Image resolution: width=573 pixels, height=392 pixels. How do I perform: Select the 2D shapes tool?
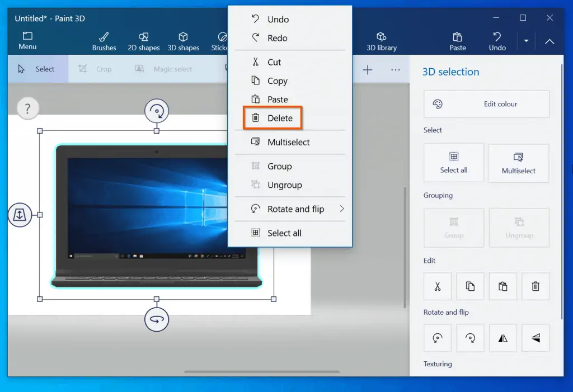(144, 41)
